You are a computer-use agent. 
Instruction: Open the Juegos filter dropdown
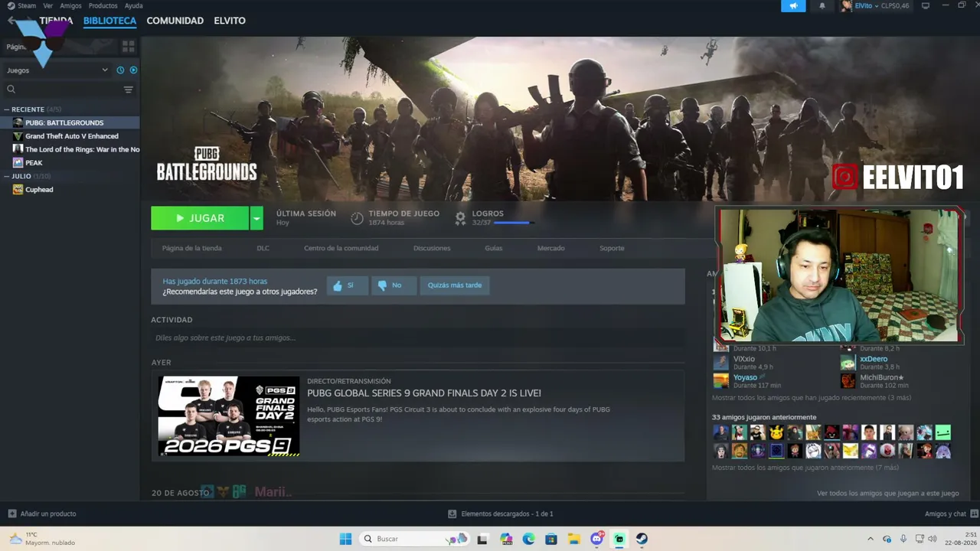pos(57,70)
